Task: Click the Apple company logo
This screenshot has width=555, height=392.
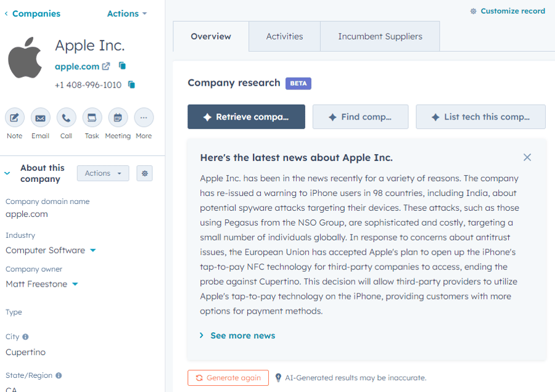Action: pyautogui.click(x=25, y=58)
